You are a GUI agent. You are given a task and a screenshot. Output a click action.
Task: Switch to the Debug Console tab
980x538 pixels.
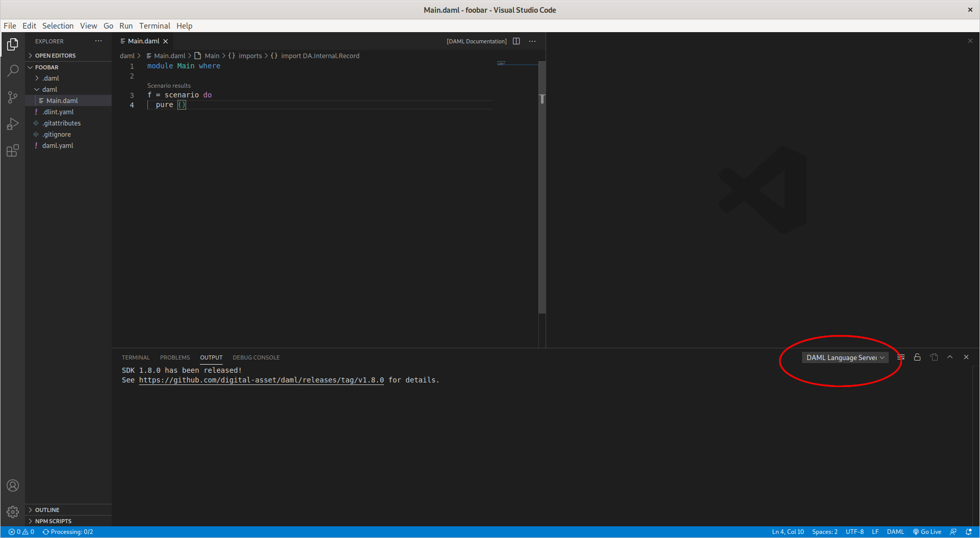click(x=256, y=357)
